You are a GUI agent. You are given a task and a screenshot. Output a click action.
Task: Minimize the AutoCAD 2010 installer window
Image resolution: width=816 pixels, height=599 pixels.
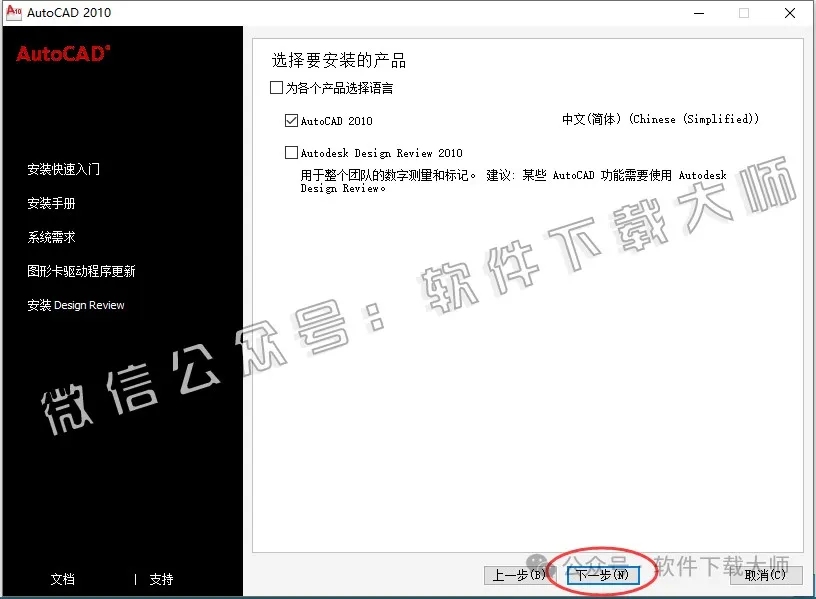[699, 14]
